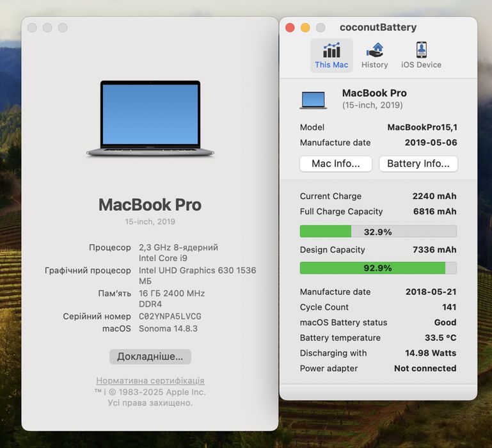Click the large MacBook Pro image

pos(150,118)
